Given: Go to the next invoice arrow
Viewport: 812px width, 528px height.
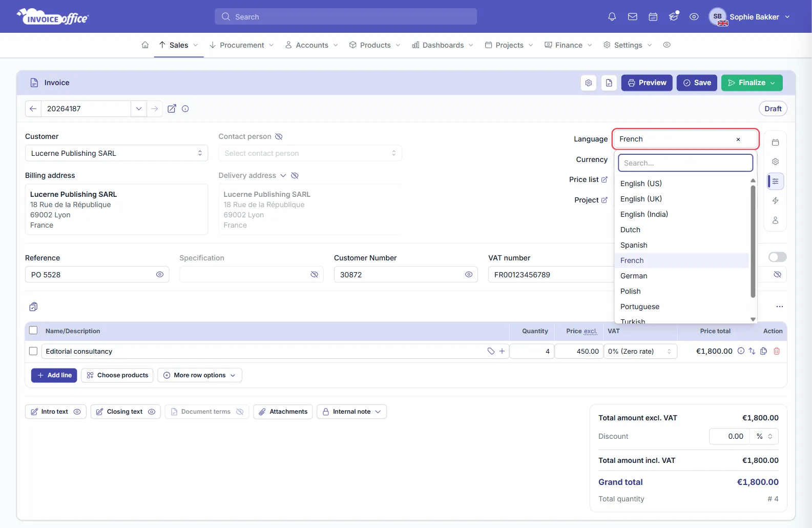Looking at the screenshot, I should tap(154, 109).
